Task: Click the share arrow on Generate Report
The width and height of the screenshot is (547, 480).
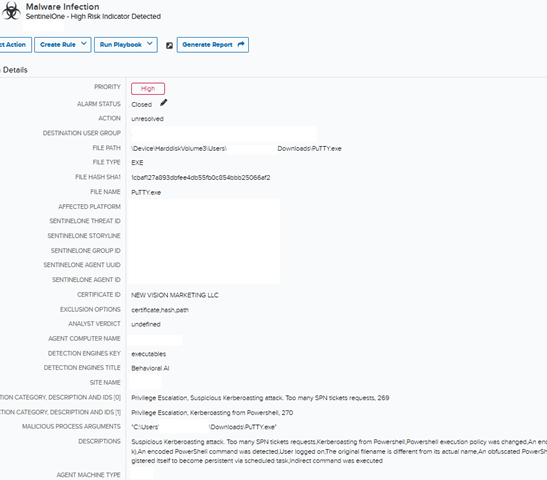Action: (x=241, y=44)
